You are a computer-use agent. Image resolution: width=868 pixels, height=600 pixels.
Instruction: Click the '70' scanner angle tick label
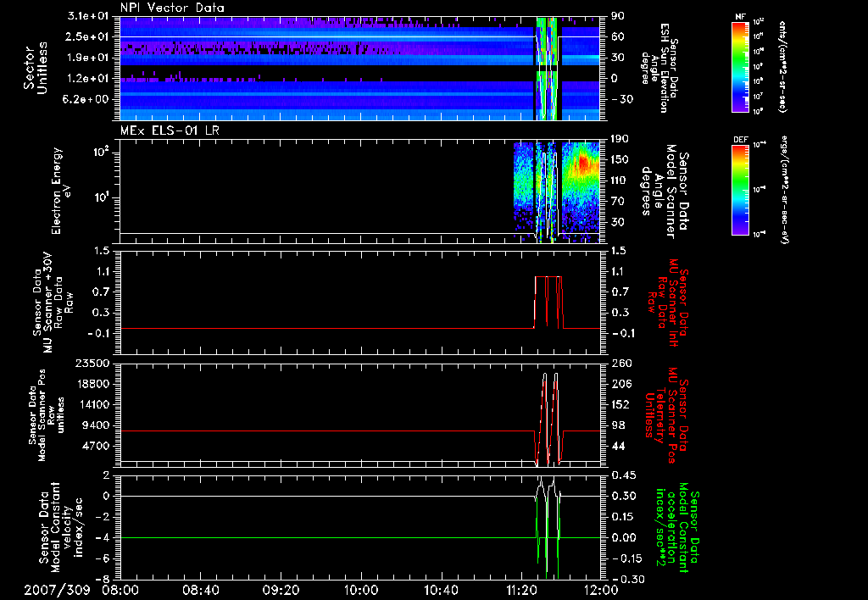[617, 201]
